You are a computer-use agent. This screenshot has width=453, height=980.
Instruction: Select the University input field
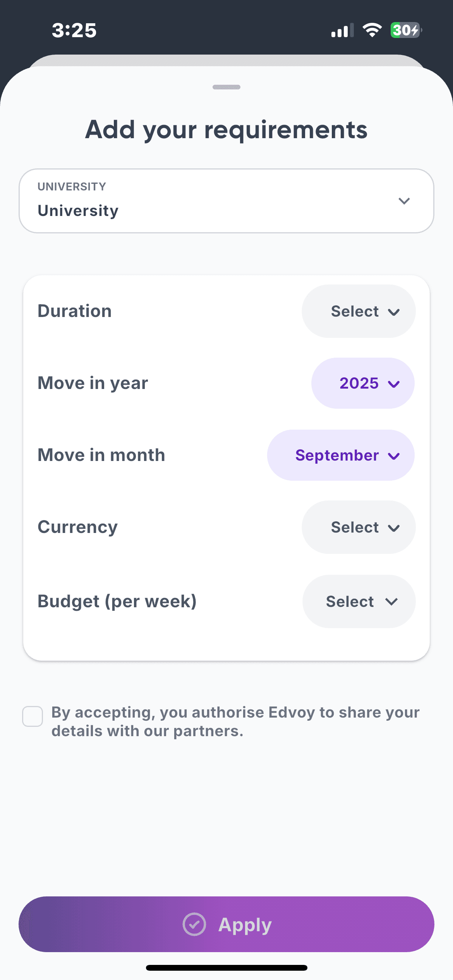209,201
